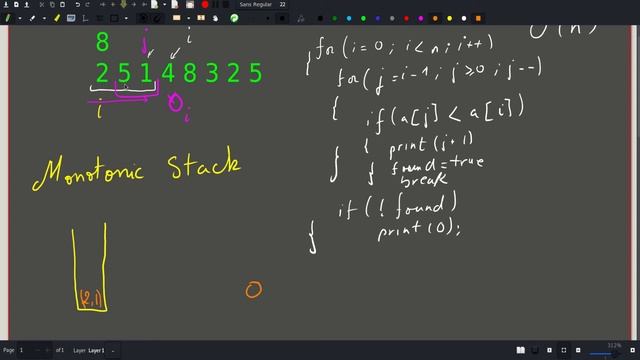Screen dimensions: 640x360
Task: Click the Delete page icon
Action: coord(175,4)
